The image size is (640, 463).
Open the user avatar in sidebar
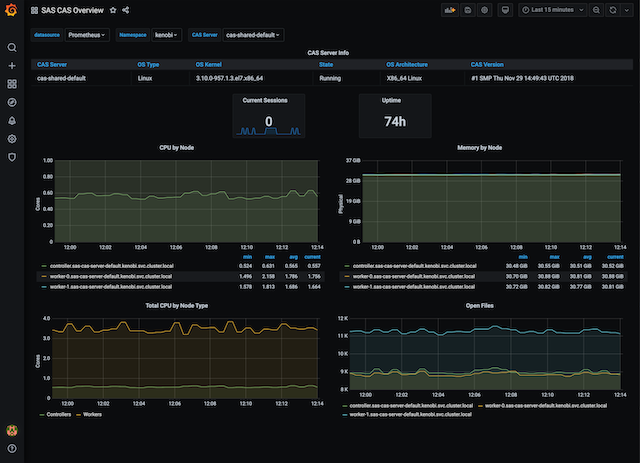[x=12, y=430]
